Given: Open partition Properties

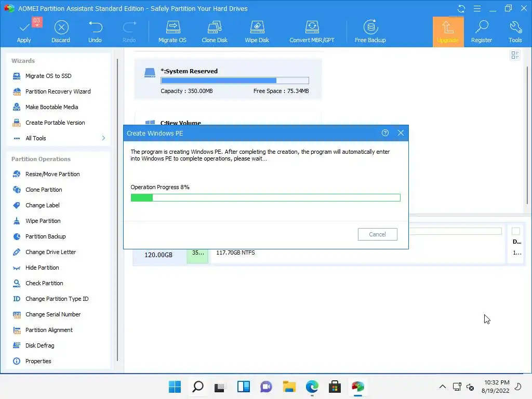Looking at the screenshot, I should click(38, 362).
